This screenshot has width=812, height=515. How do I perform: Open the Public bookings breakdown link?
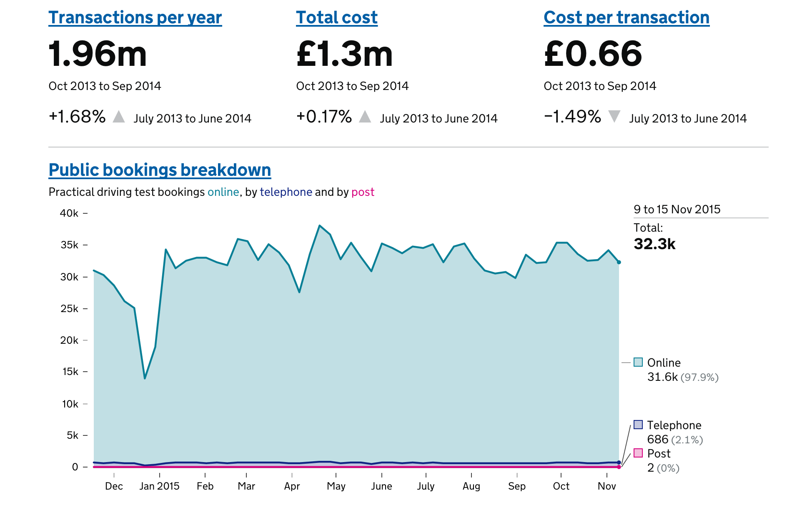click(x=160, y=170)
